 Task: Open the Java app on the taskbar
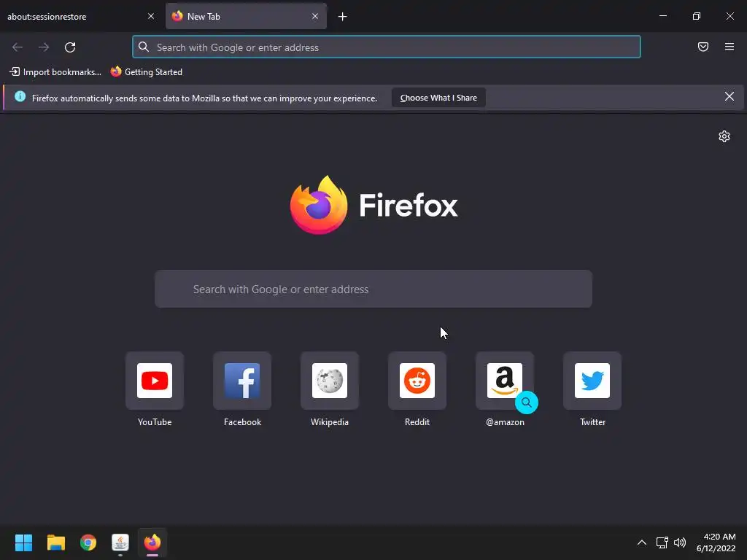(x=120, y=542)
